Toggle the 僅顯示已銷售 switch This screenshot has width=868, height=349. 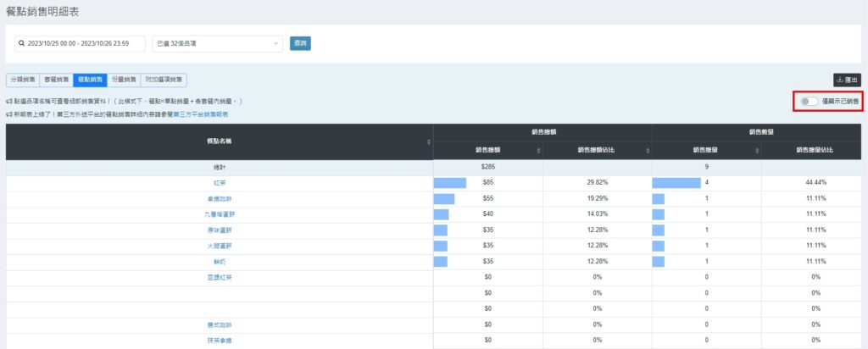tap(810, 102)
